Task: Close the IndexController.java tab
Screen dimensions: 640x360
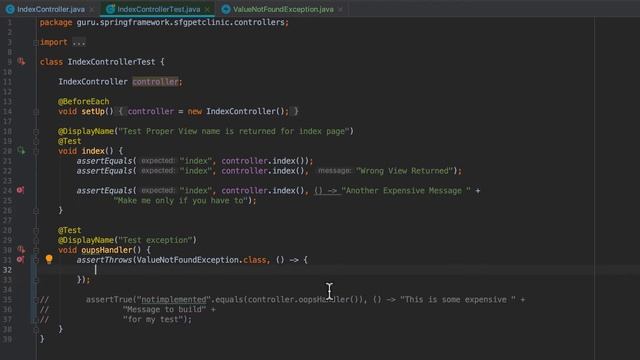Action: coord(92,9)
